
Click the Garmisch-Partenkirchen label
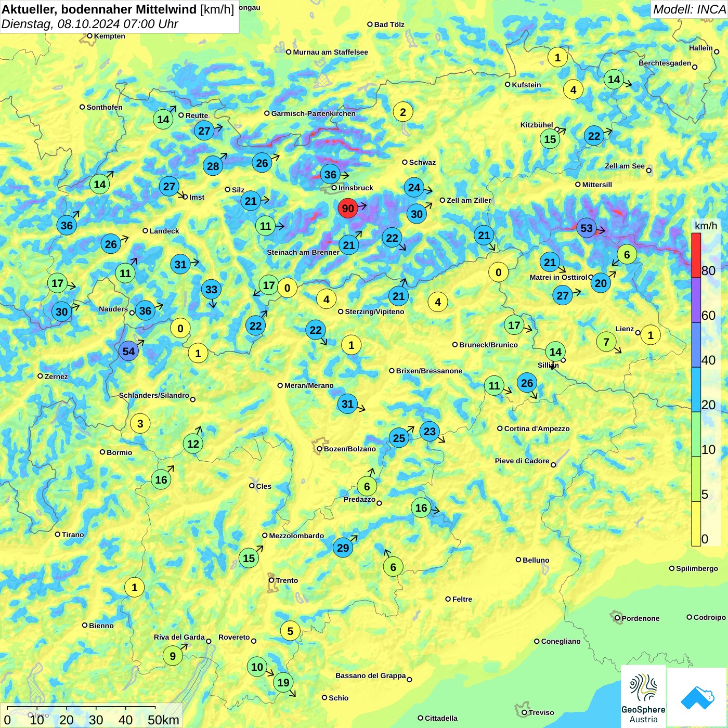(x=314, y=114)
